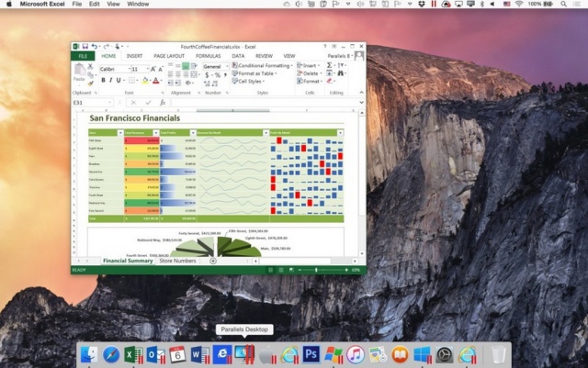Click the Paste button in Clipboard group

coord(79,75)
